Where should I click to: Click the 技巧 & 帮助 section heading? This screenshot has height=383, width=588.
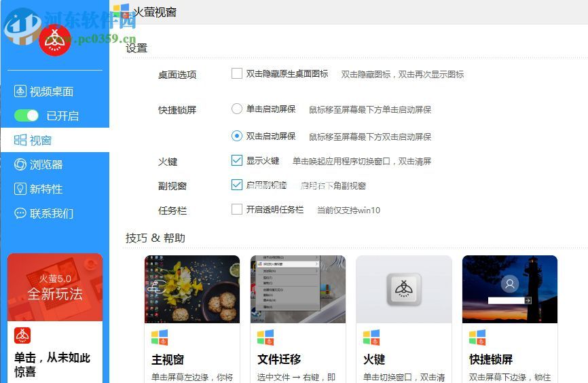tap(155, 238)
